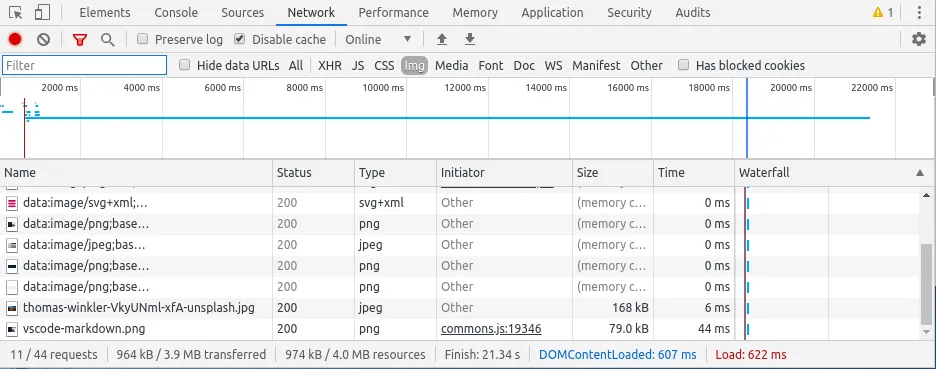Click the 6 ms time cell

click(718, 308)
